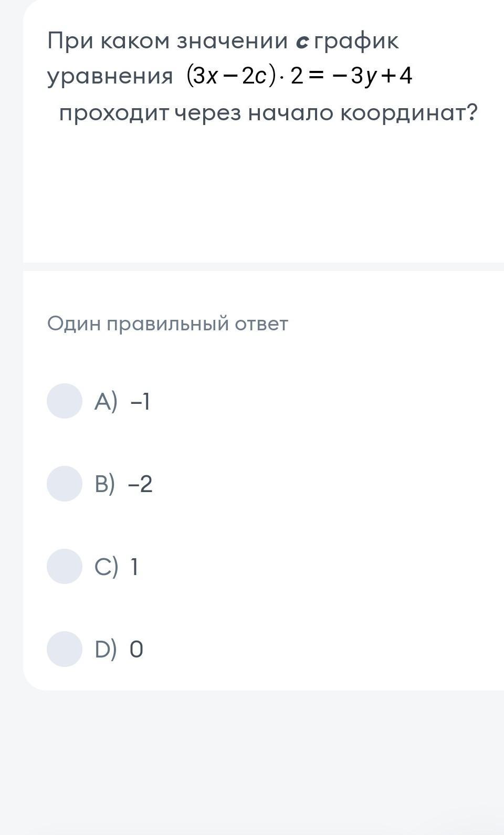Click the "C)" option letter
The image size is (504, 835).
pyautogui.click(x=106, y=567)
